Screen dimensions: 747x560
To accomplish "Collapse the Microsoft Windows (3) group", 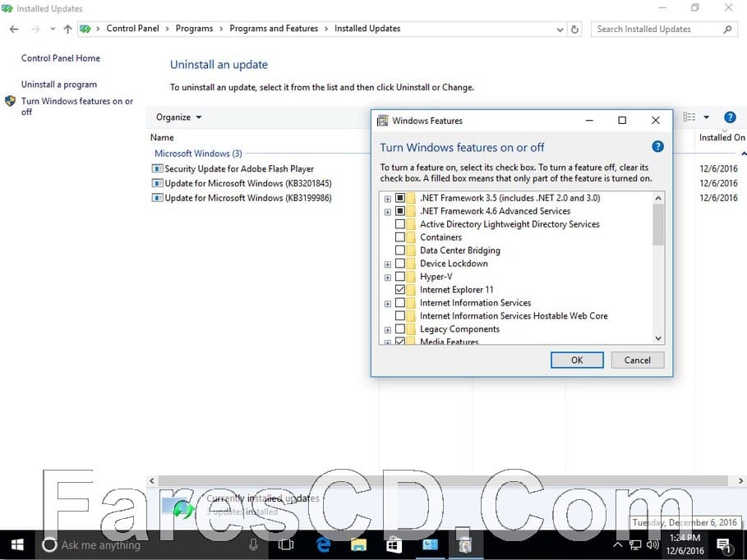I will pyautogui.click(x=743, y=154).
